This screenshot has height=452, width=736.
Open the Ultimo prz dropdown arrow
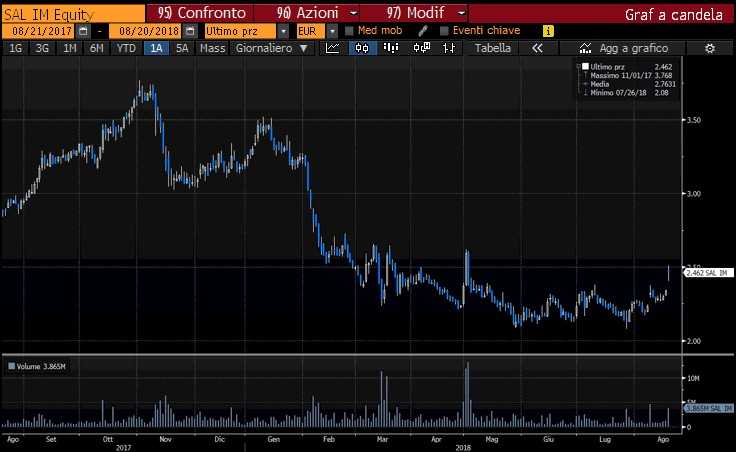pos(283,31)
